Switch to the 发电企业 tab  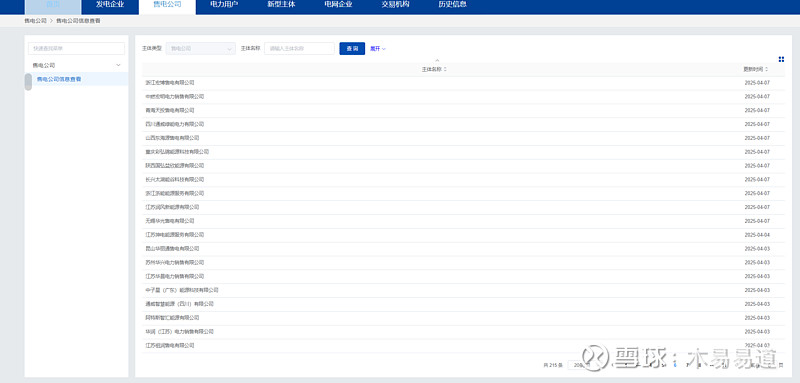coord(110,5)
